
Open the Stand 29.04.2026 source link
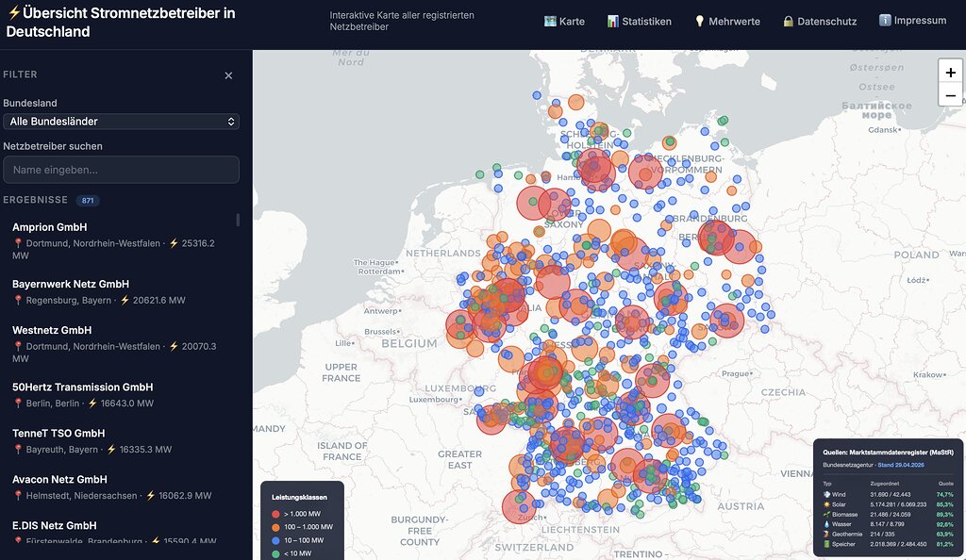[x=901, y=465]
